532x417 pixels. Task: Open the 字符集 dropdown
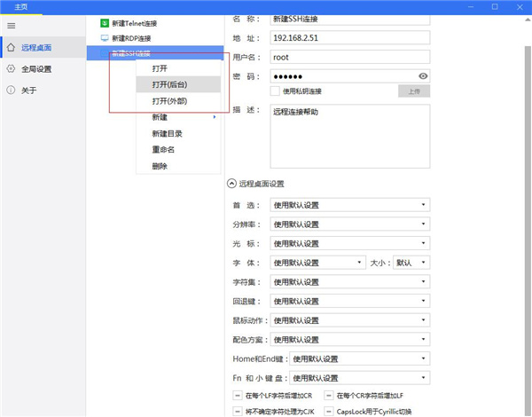click(x=349, y=282)
